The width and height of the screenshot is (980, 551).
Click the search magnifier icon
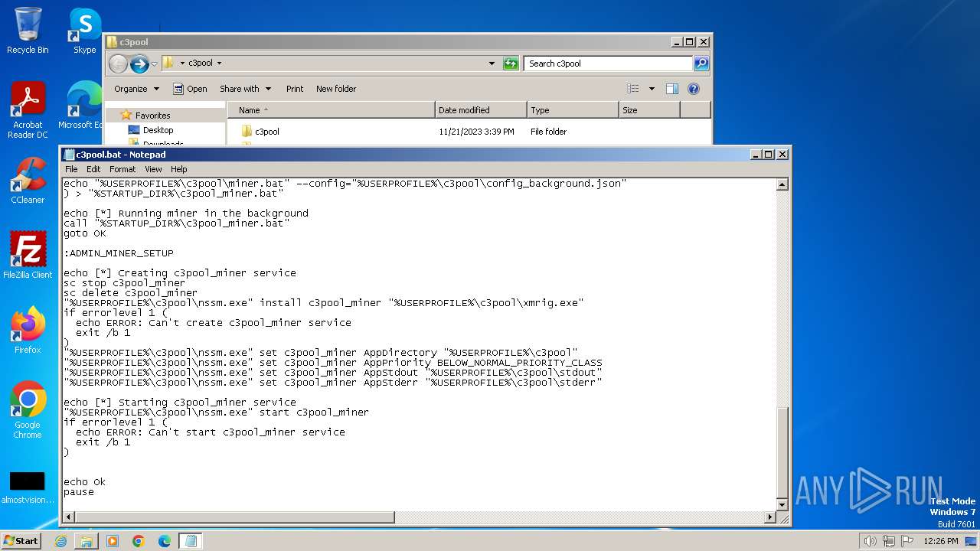pyautogui.click(x=701, y=64)
